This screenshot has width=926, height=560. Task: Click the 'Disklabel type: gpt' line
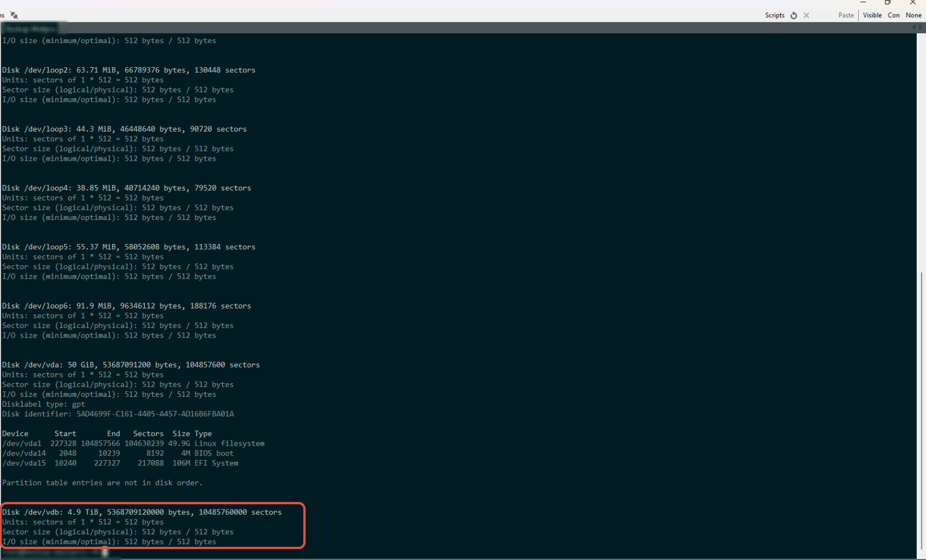pyautogui.click(x=44, y=404)
